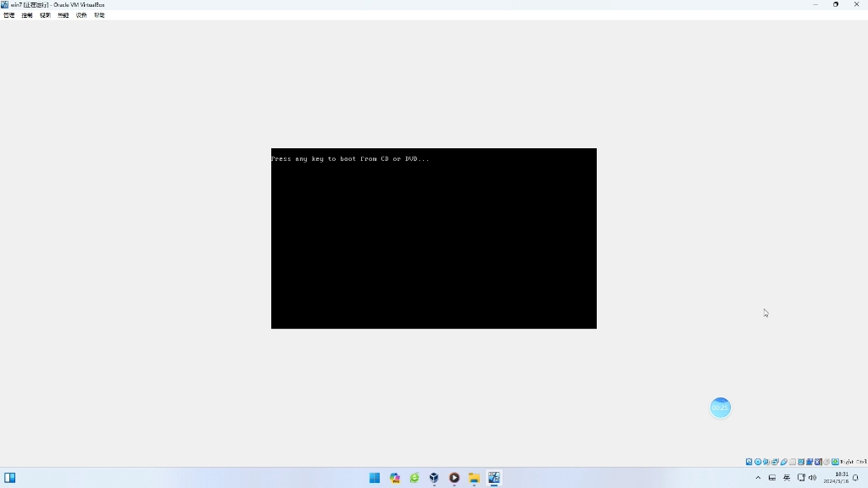This screenshot has height=488, width=868.
Task: Open the 管理 menu
Action: click(9, 15)
